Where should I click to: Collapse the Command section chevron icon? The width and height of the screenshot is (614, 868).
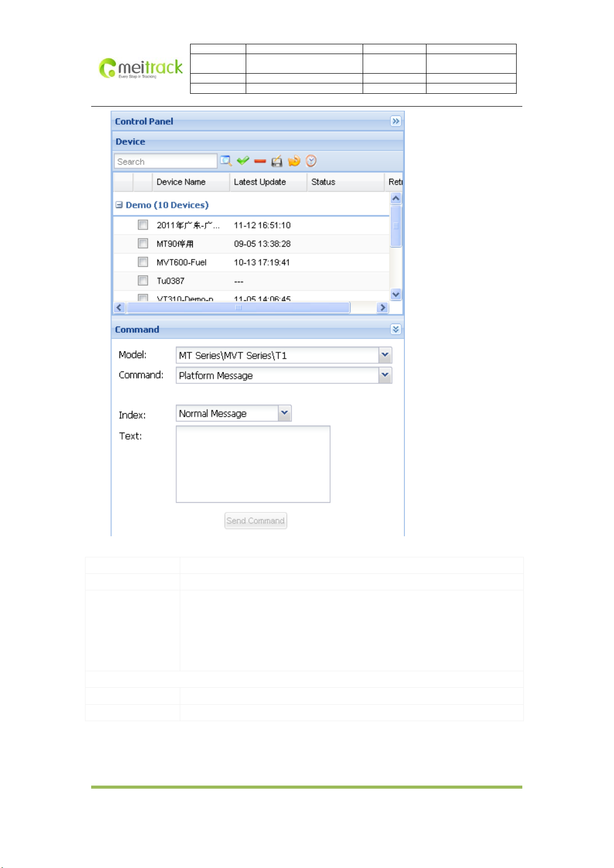396,329
